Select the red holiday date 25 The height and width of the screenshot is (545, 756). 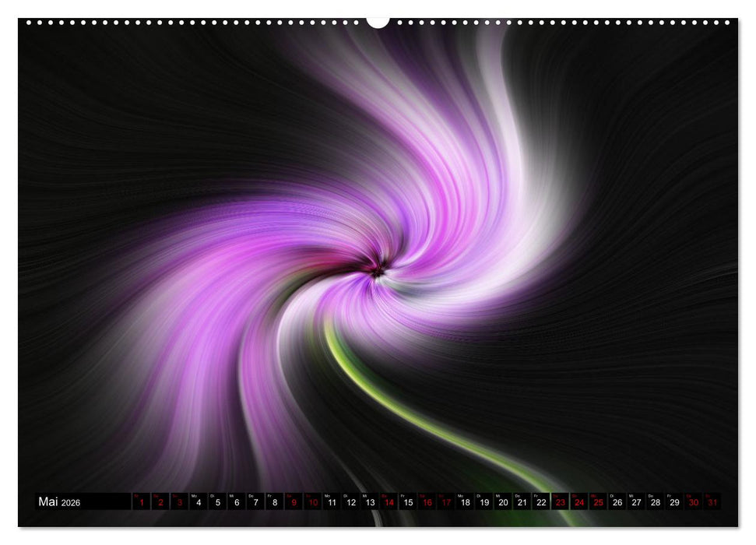tap(598, 502)
